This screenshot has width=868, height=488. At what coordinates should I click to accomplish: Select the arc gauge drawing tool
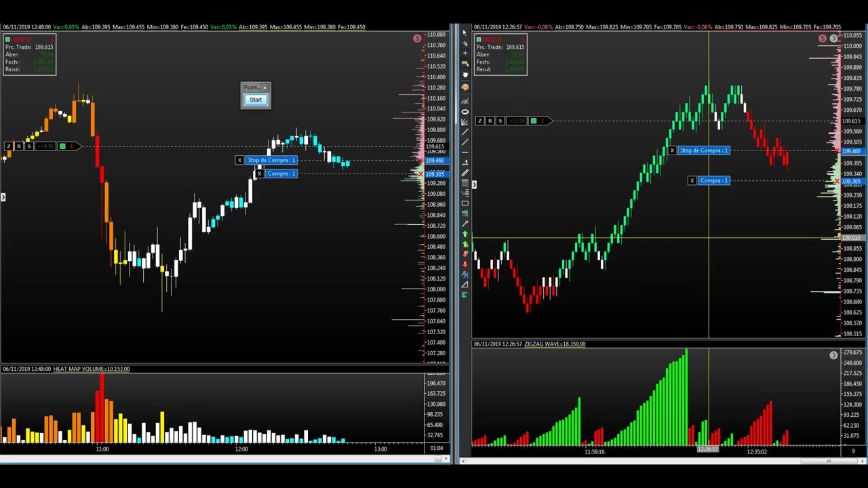point(465,101)
